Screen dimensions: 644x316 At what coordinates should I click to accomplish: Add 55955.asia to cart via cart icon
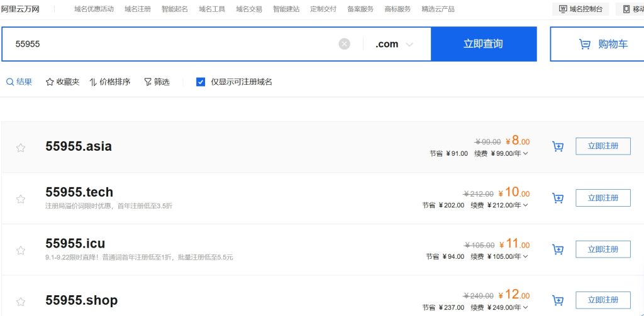[557, 146]
